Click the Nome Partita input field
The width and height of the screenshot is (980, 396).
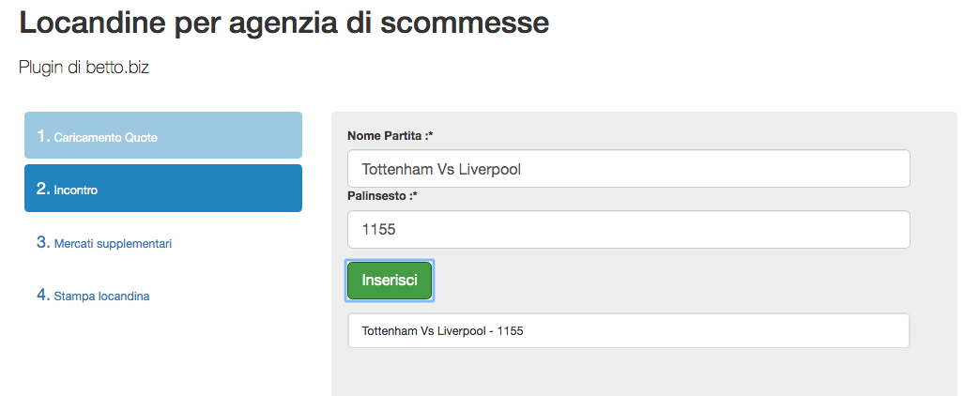point(628,169)
